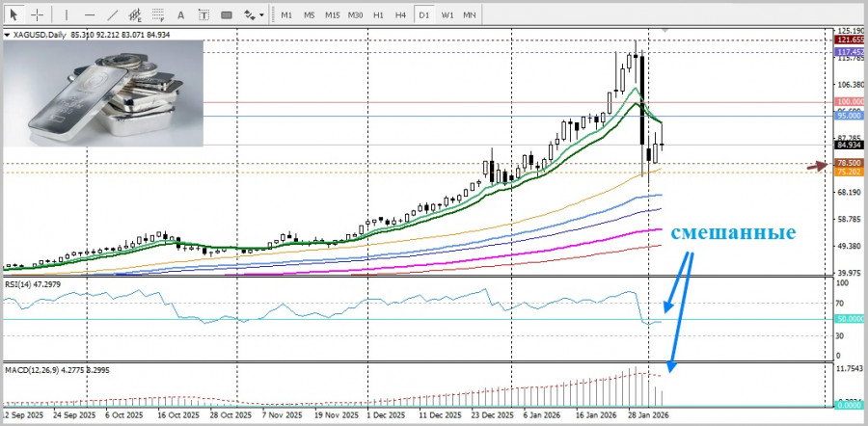Switch chart to MN monthly timeframe

470,14
